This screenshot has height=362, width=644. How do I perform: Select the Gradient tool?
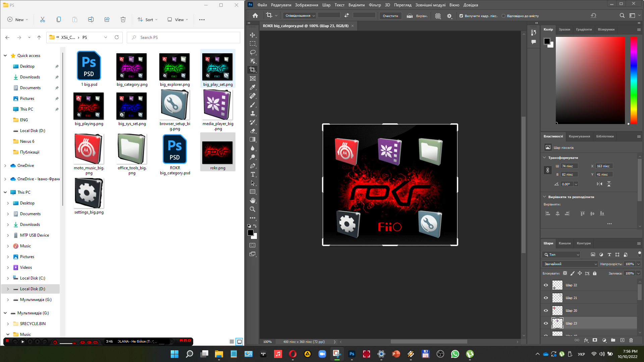tap(253, 139)
